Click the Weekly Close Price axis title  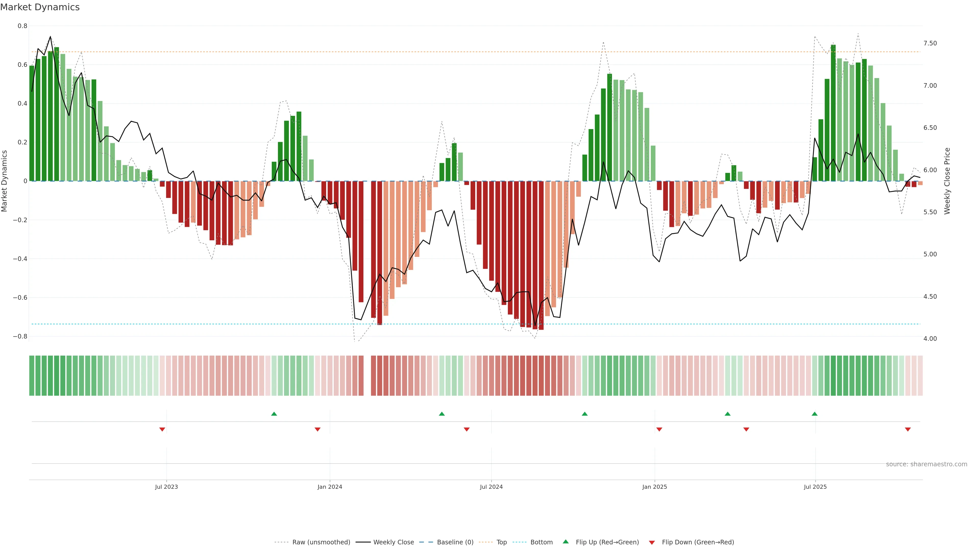947,181
